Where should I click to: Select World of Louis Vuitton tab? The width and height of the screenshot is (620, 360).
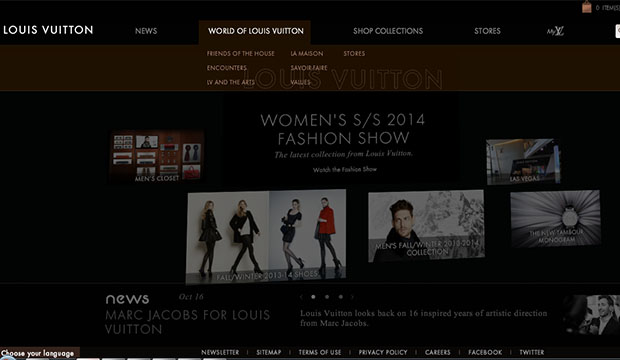coord(255,31)
